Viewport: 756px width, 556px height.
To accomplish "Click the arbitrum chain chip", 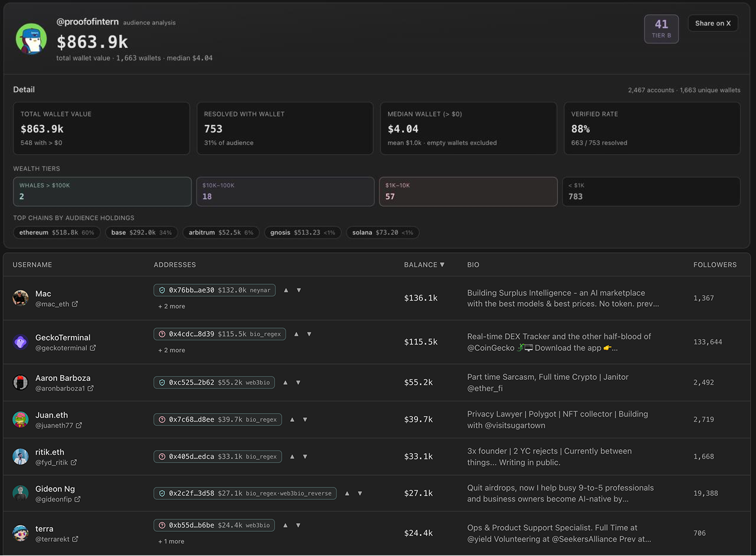I will pyautogui.click(x=221, y=233).
